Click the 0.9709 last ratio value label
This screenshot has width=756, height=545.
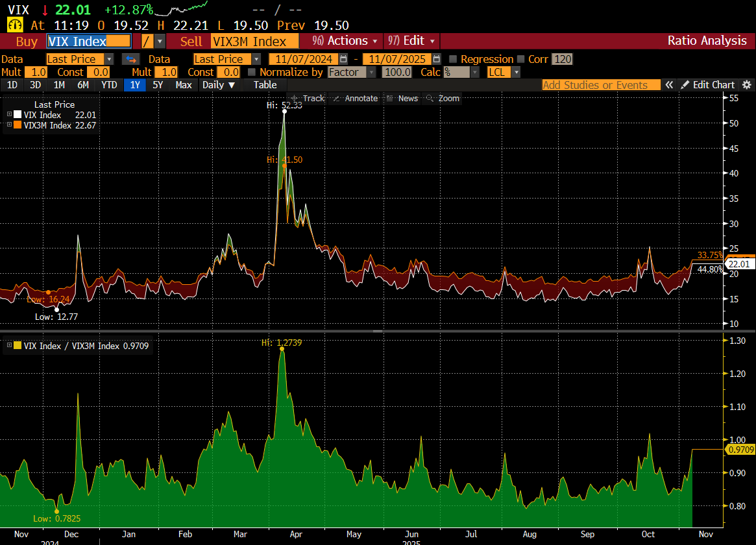[x=740, y=450]
